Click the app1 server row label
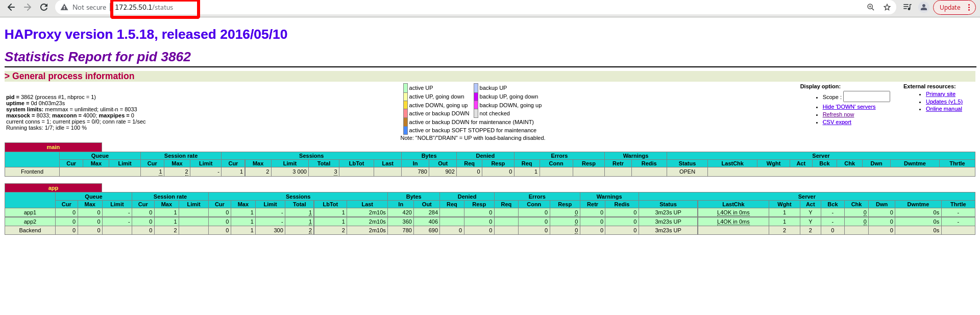Viewport: 980px width, 315px height. click(30, 212)
